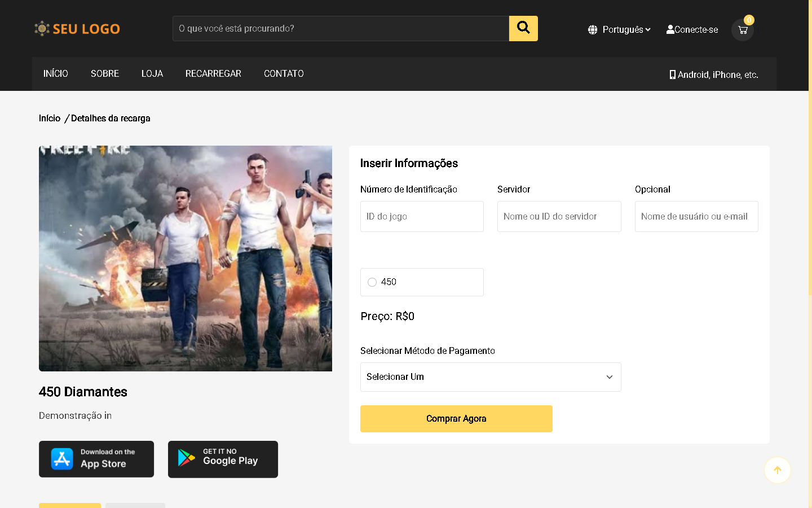Click the magnifying glass search button

(523, 28)
